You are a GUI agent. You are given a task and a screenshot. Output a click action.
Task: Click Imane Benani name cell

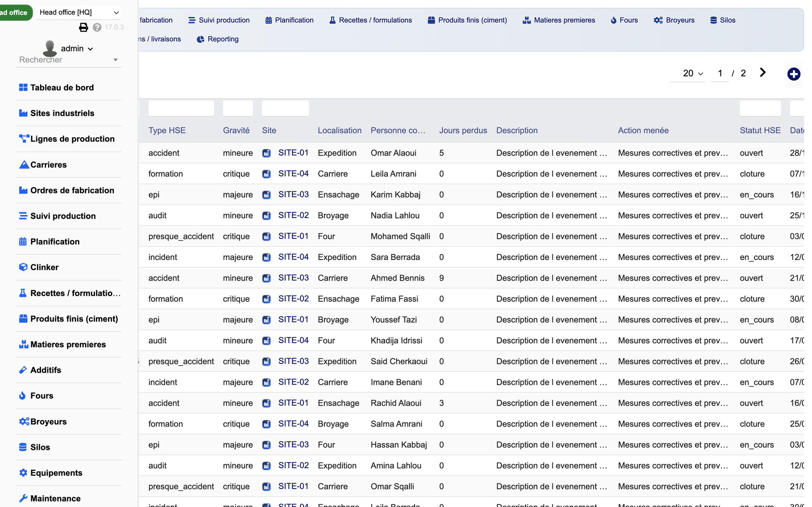click(396, 382)
